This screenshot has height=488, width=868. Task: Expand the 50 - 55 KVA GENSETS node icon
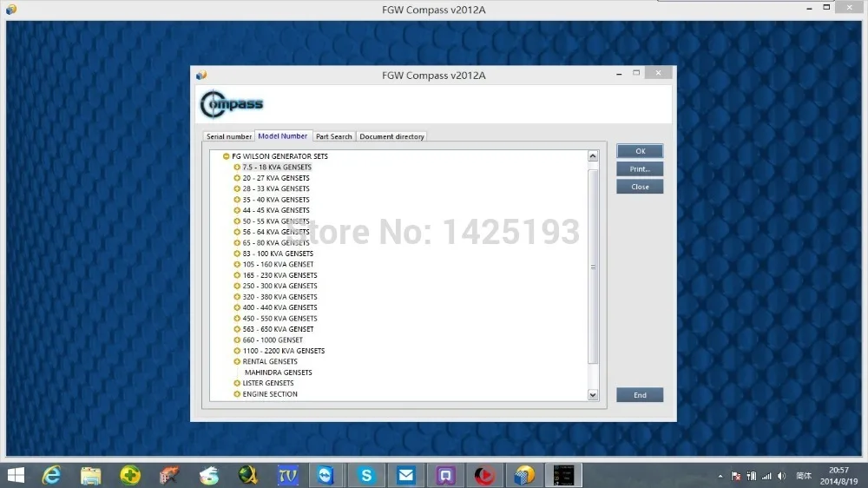click(237, 221)
